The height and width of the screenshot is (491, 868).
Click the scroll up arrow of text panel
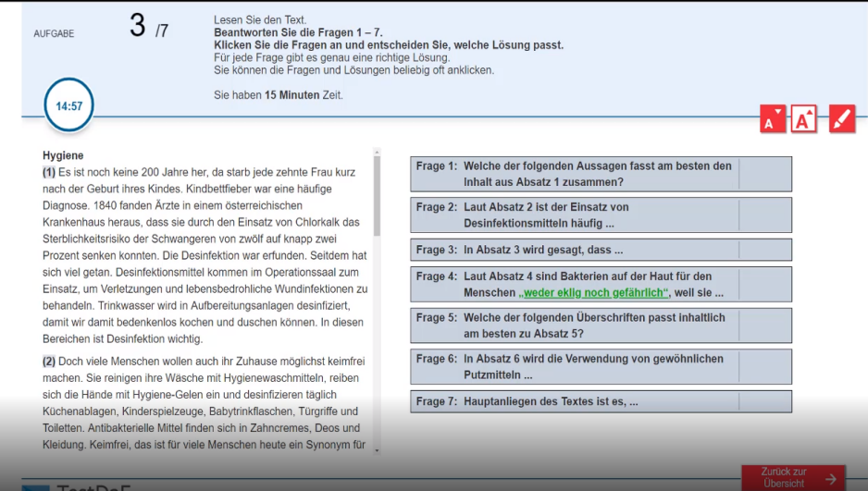point(377,152)
